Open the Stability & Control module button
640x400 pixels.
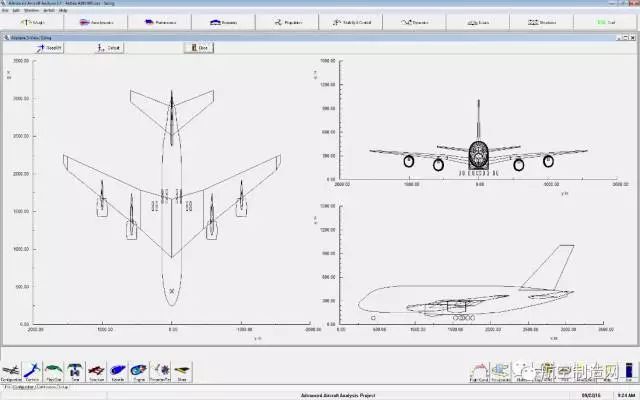click(351, 22)
